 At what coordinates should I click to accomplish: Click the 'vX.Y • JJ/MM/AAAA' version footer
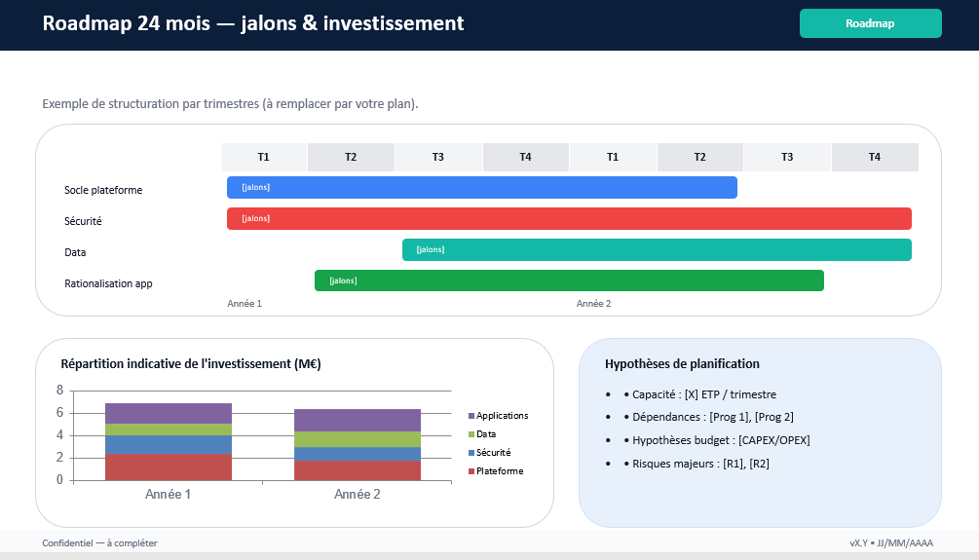tap(890, 543)
